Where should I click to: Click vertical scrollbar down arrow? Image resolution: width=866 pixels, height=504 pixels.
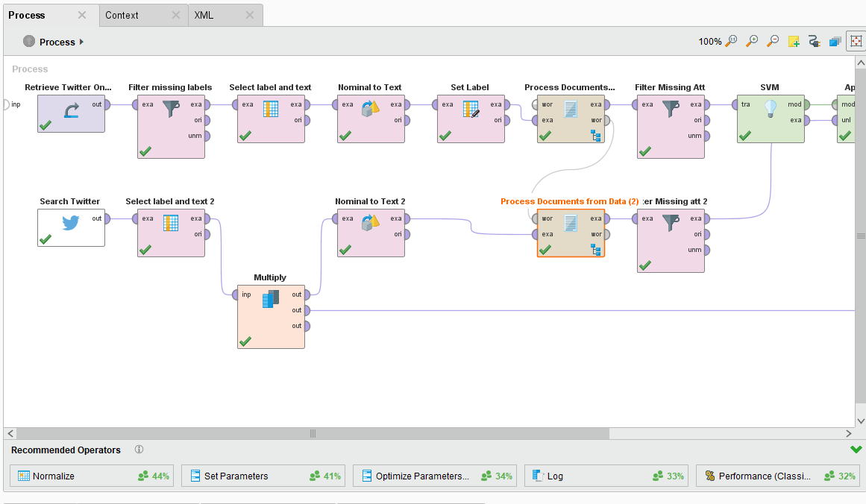[861, 421]
